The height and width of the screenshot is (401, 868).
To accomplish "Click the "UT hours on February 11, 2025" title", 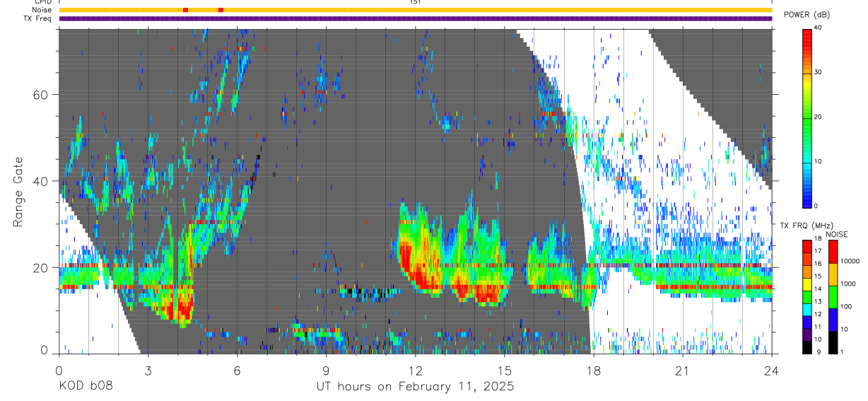I will 415,387.
